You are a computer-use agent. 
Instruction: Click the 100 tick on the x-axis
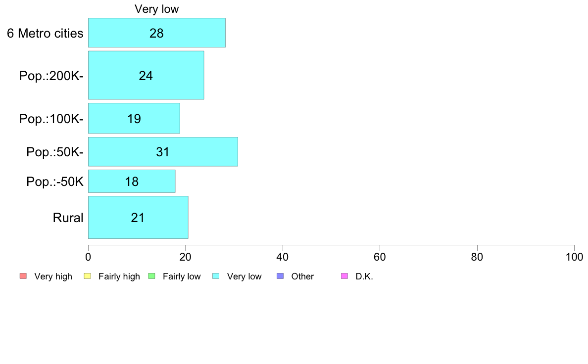click(574, 257)
